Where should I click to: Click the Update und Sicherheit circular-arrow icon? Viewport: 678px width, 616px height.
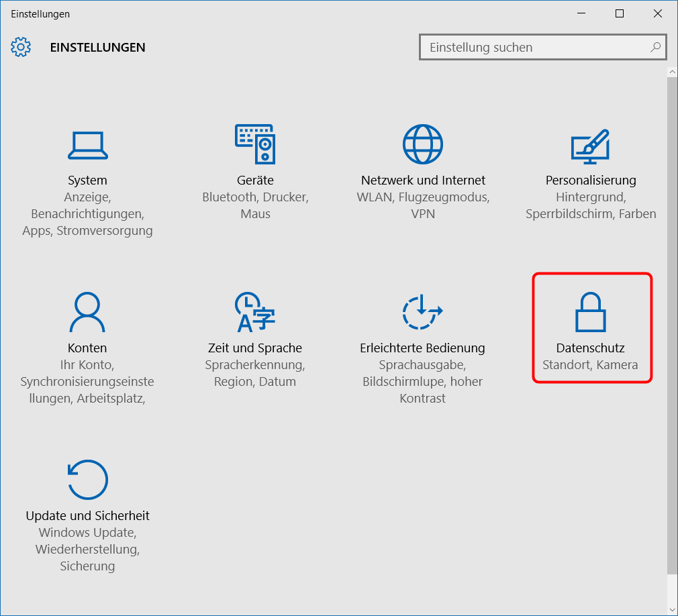click(87, 480)
